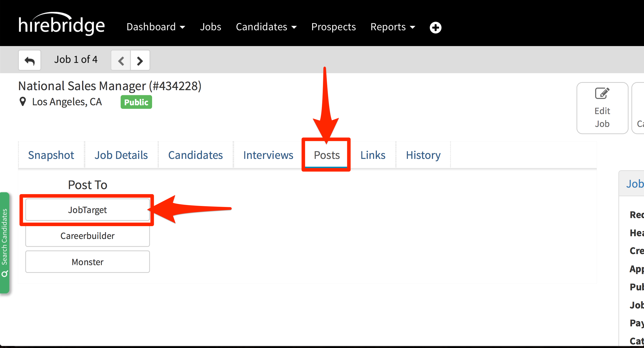Image resolution: width=644 pixels, height=348 pixels.
Task: Post the job to Monster
Action: coord(87,262)
